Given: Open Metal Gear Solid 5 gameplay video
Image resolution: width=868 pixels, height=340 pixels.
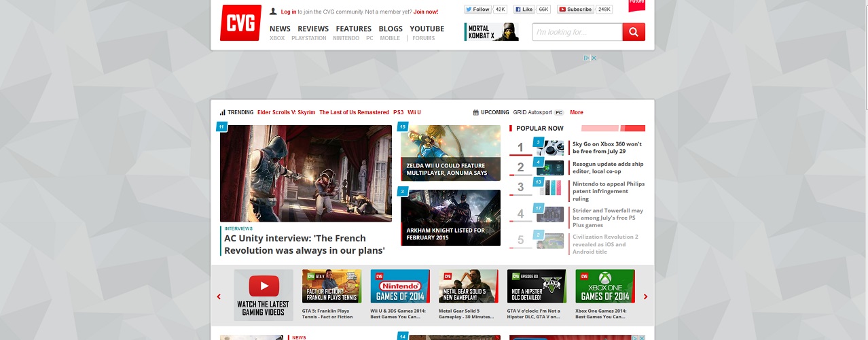Looking at the screenshot, I should pyautogui.click(x=469, y=286).
